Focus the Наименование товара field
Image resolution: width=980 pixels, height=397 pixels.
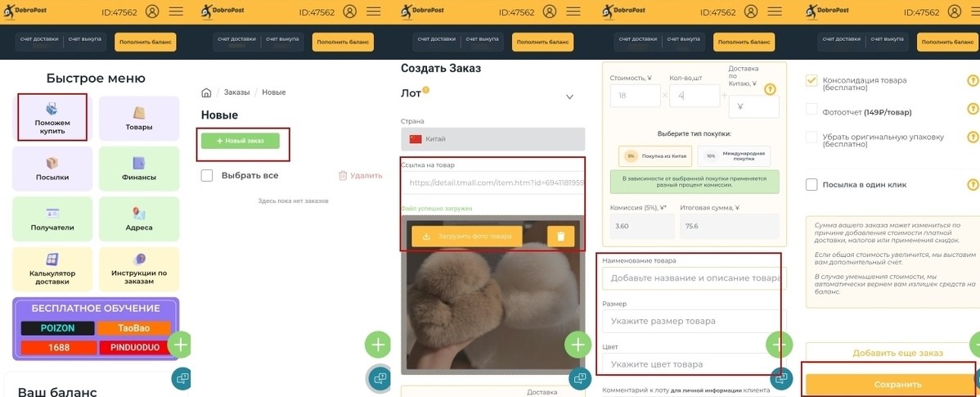695,278
